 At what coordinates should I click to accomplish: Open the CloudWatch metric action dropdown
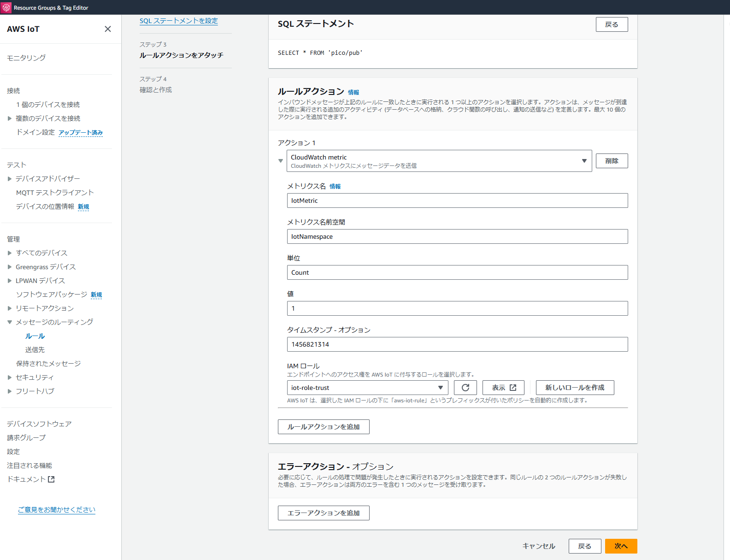439,161
